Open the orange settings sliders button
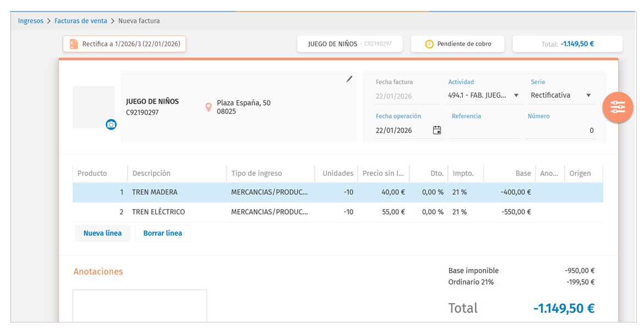 pyautogui.click(x=618, y=107)
